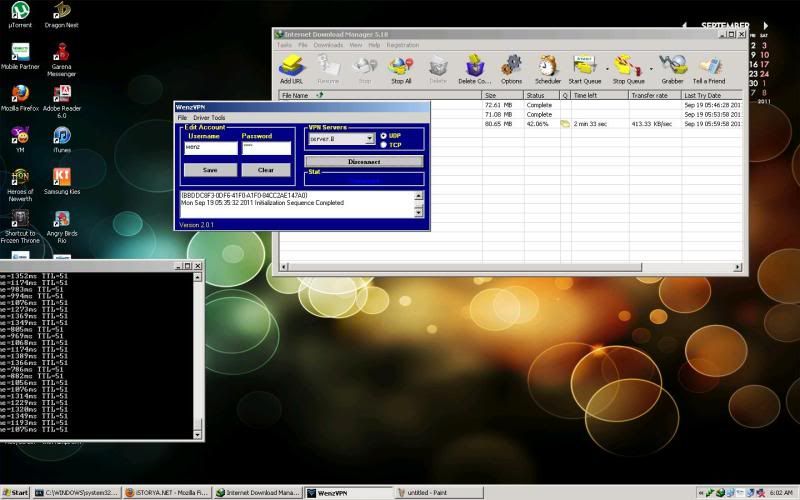The image size is (800, 500).
Task: Click the Grabber toolbar icon
Action: click(672, 67)
